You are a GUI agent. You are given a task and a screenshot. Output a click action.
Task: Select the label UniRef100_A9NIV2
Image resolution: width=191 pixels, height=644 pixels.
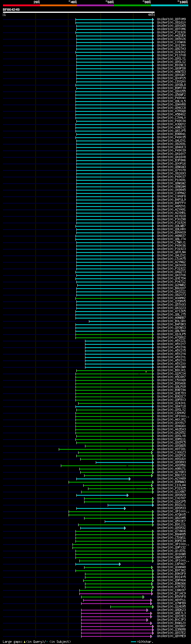[171, 127]
